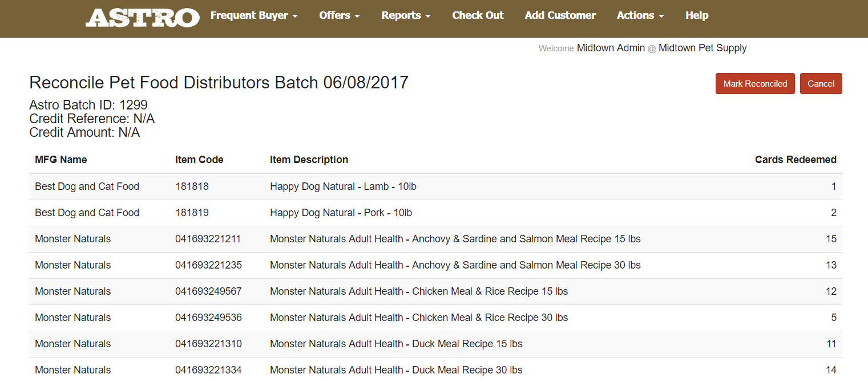868x382 pixels.
Task: Click the ASTRO logo
Action: [x=143, y=17]
